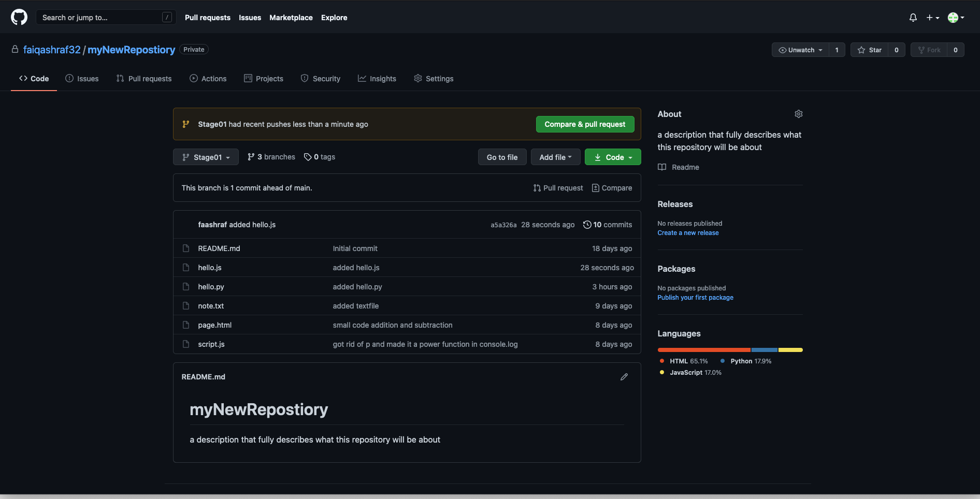The width and height of the screenshot is (980, 499).
Task: Click the file icon beside page.html
Action: point(186,325)
